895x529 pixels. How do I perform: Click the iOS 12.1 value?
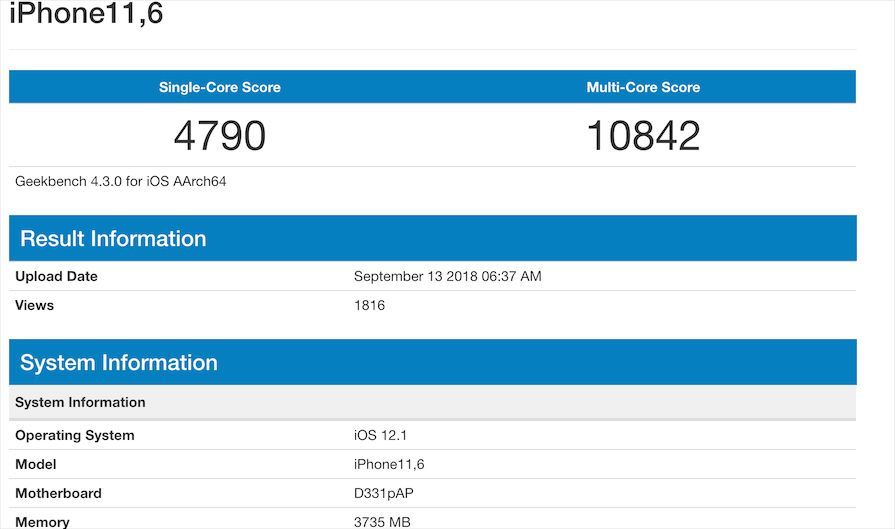click(380, 435)
